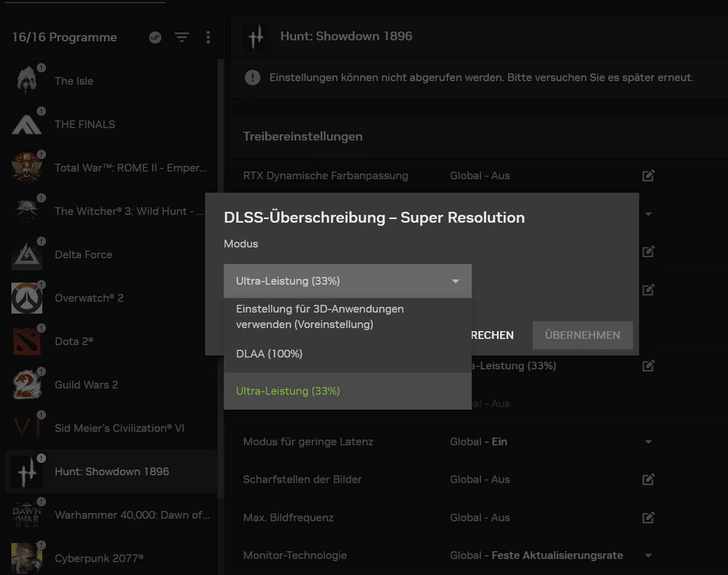
Task: Click the warning icon beside error message
Action: click(252, 77)
